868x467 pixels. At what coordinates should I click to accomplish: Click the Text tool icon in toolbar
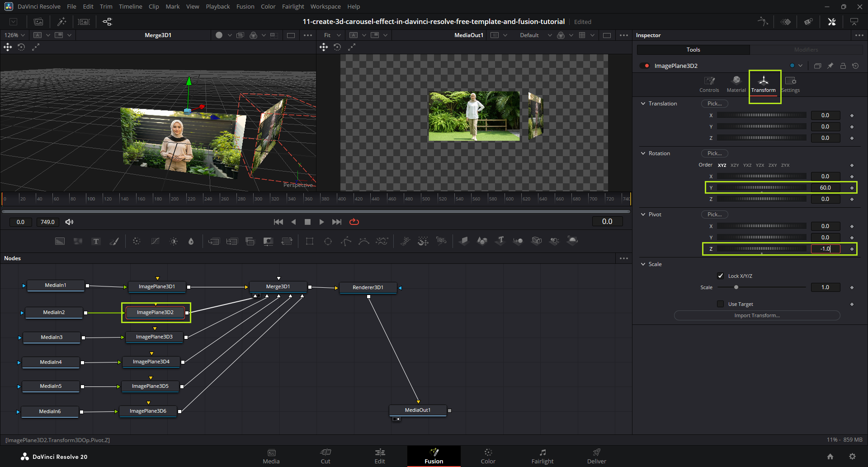(x=96, y=242)
